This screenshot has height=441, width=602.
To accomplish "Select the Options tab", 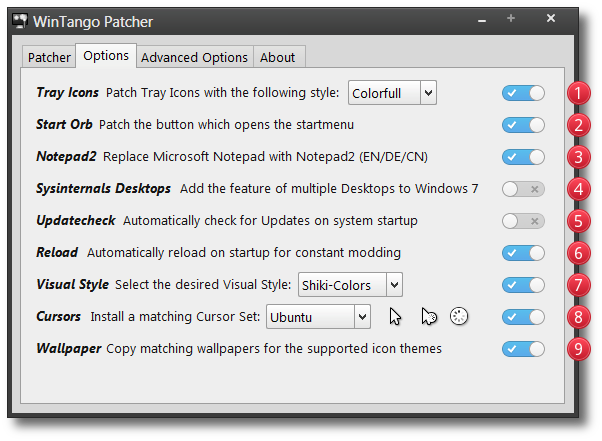I will click(106, 56).
